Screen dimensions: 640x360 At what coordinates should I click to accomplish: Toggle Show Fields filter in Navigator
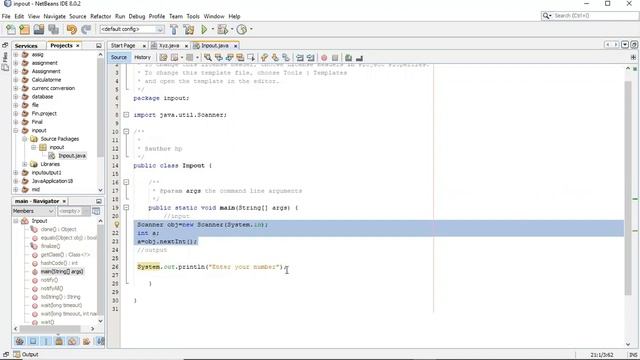tap(33, 341)
